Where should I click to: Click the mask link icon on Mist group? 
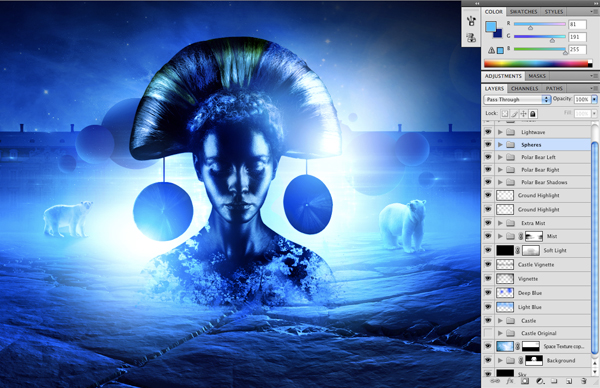click(x=520, y=236)
